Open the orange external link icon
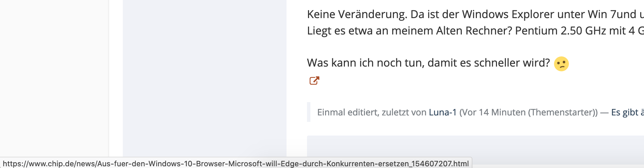 [314, 81]
